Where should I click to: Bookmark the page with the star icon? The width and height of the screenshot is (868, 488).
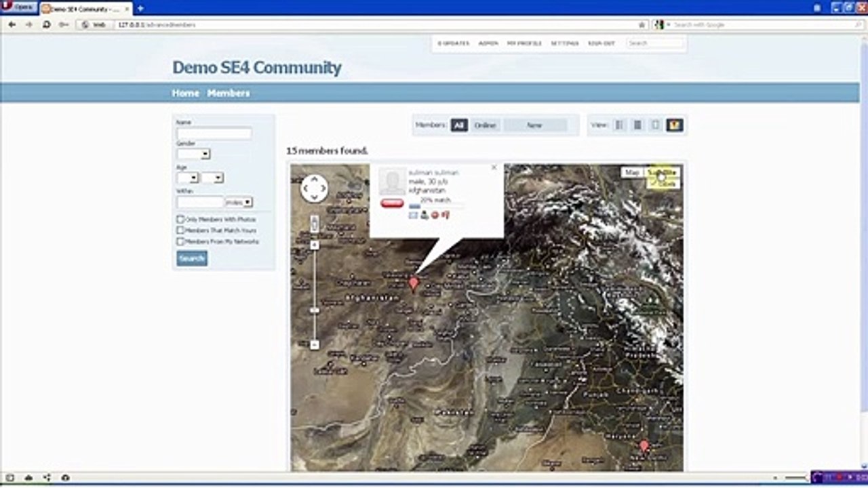click(642, 24)
